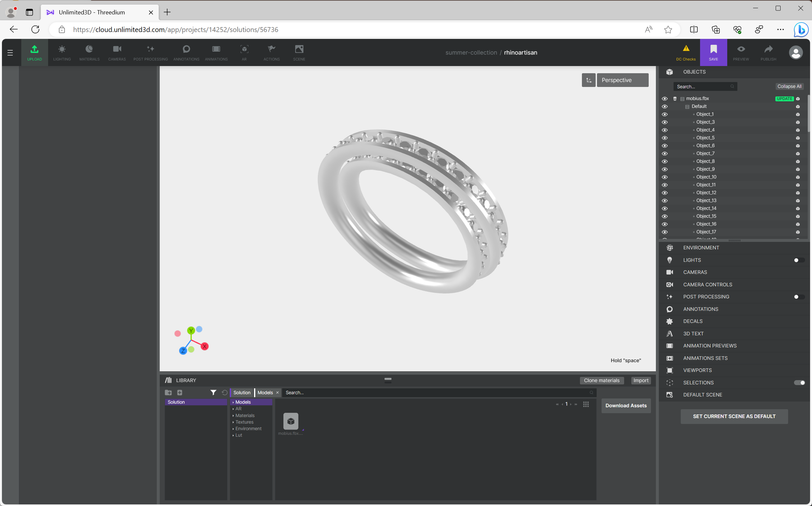Open the Perspective view dropdown

coord(622,80)
